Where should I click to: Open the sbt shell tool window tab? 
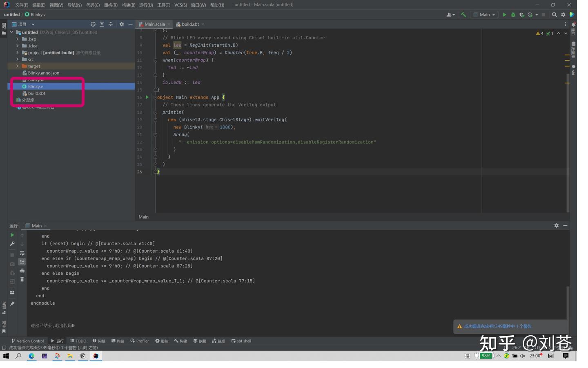241,341
